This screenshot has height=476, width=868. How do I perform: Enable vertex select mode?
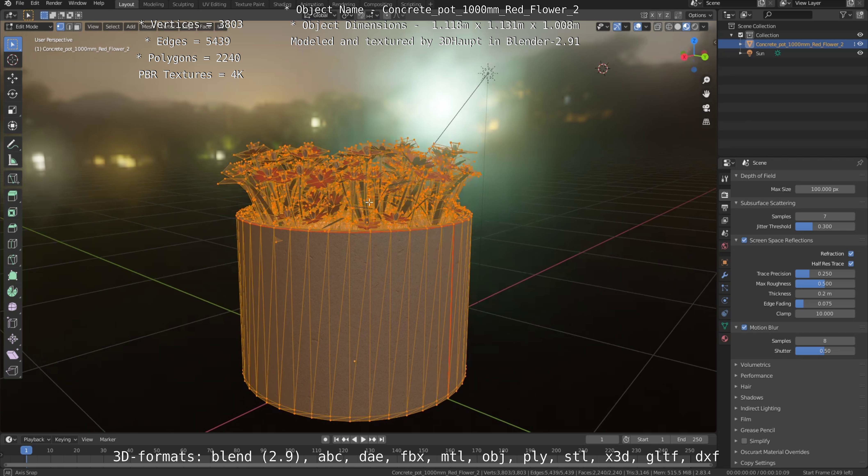click(61, 27)
